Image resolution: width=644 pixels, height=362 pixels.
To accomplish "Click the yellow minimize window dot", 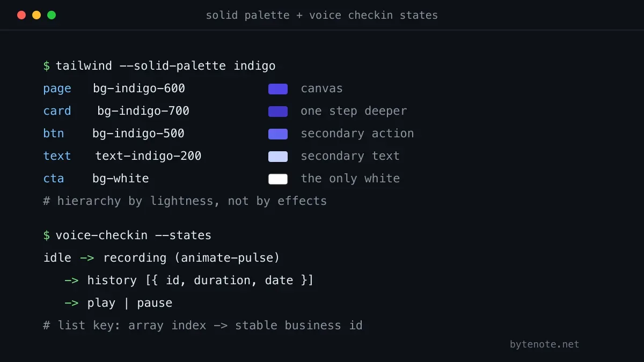I will tap(36, 15).
